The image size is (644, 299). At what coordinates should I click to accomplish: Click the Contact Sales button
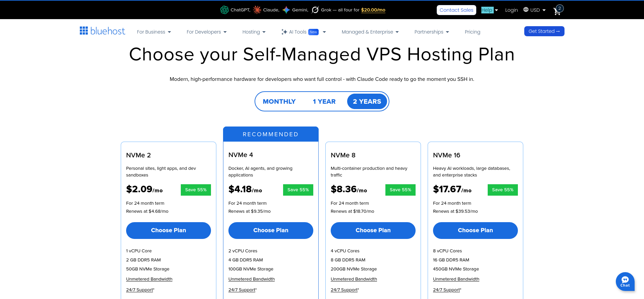pyautogui.click(x=456, y=10)
